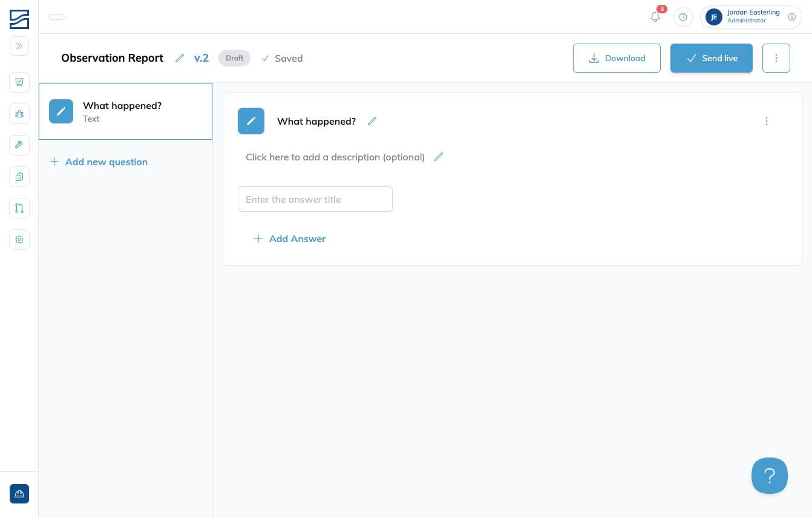Image resolution: width=812 pixels, height=518 pixels.
Task: Open the notifications bell
Action: 655,17
